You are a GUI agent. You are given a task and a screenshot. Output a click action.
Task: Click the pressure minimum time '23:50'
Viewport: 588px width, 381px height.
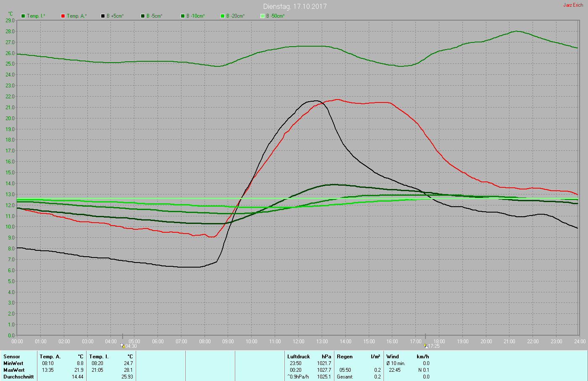pyautogui.click(x=296, y=363)
